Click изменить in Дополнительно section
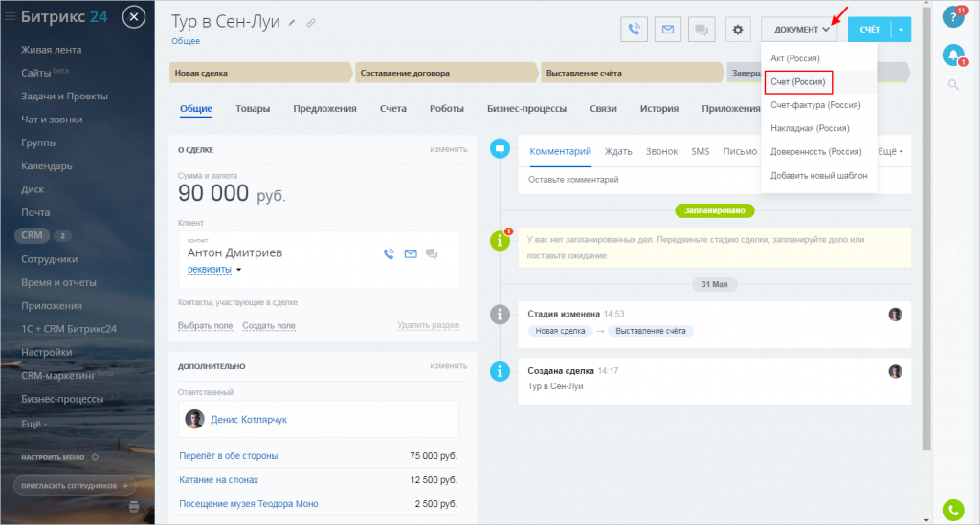Image resolution: width=980 pixels, height=525 pixels. click(448, 366)
